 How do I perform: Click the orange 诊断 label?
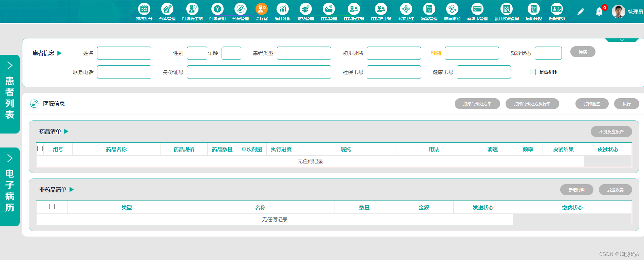point(436,53)
